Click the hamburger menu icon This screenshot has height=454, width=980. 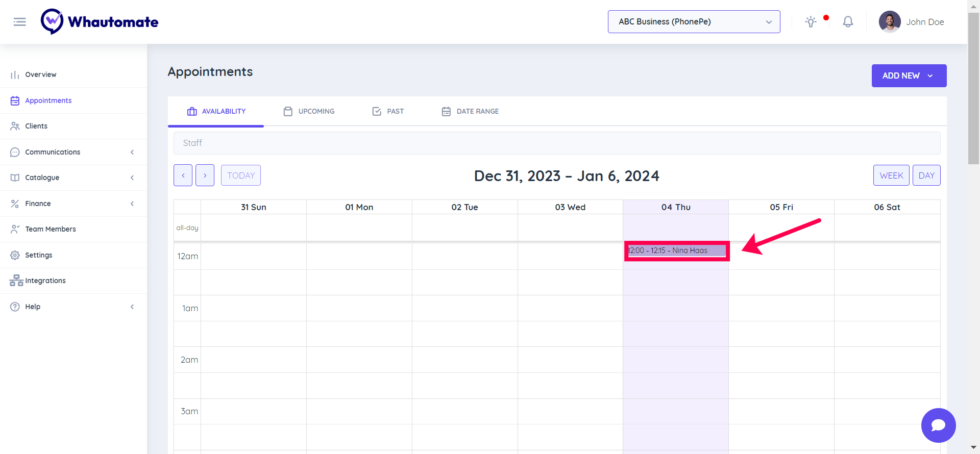pos(19,22)
